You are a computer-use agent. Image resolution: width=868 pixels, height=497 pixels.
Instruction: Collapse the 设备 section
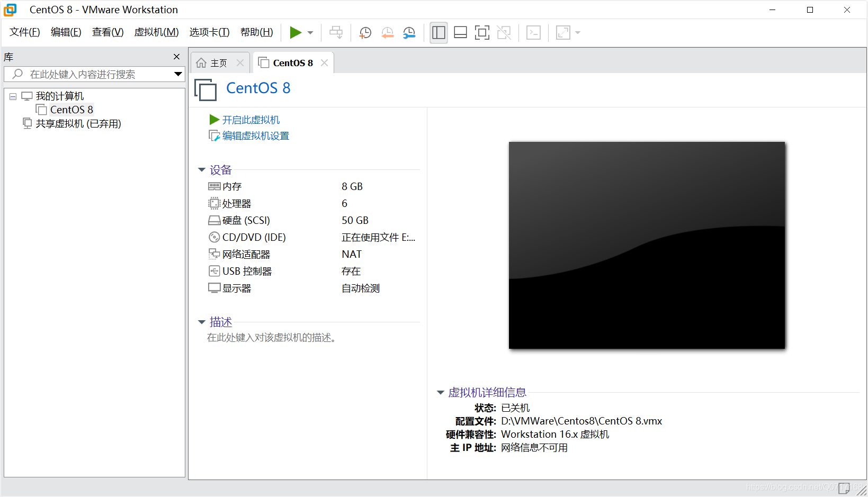(202, 170)
